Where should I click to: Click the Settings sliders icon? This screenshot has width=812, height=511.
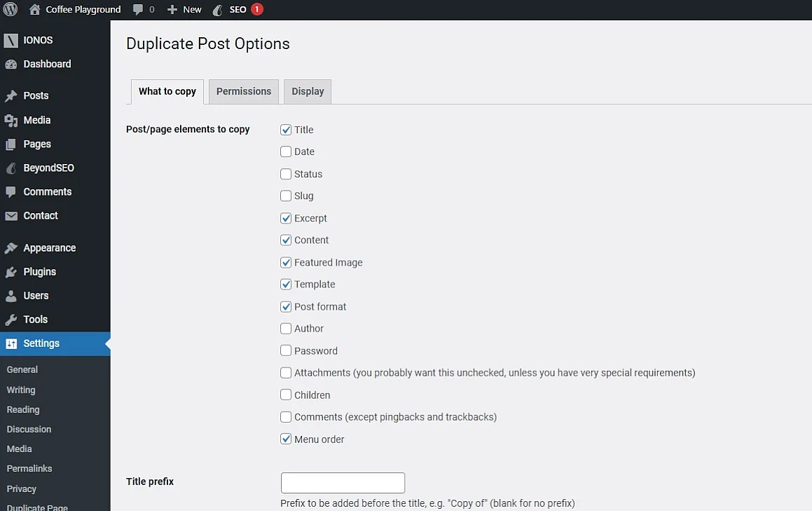(x=11, y=343)
